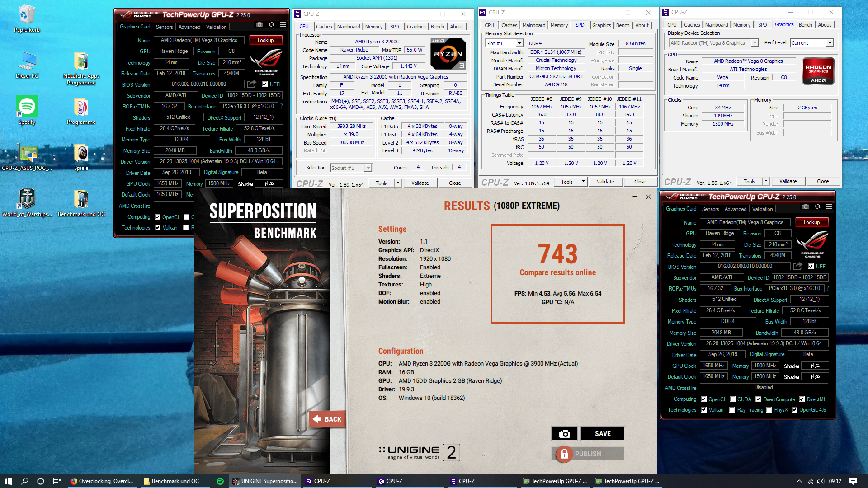Viewport: 868px width, 488px height.
Task: Open the Windows Start button
Action: point(8,481)
